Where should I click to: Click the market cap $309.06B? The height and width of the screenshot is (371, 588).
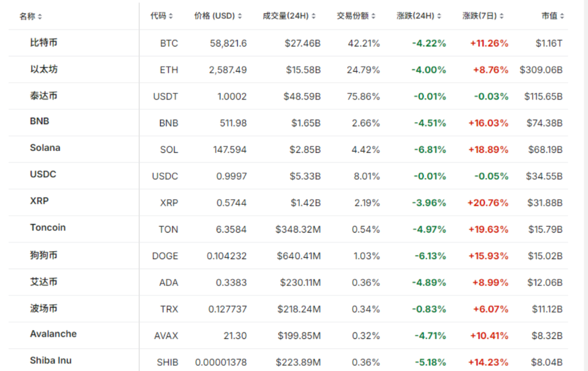(541, 70)
